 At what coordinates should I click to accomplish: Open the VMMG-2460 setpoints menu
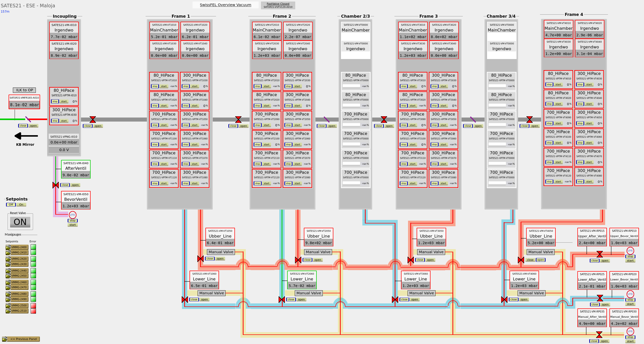click(x=17, y=282)
